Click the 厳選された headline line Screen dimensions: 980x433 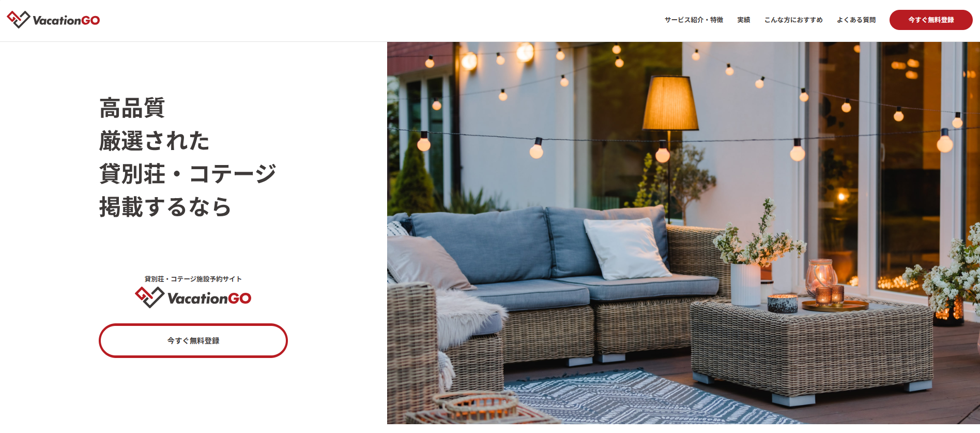tap(154, 141)
